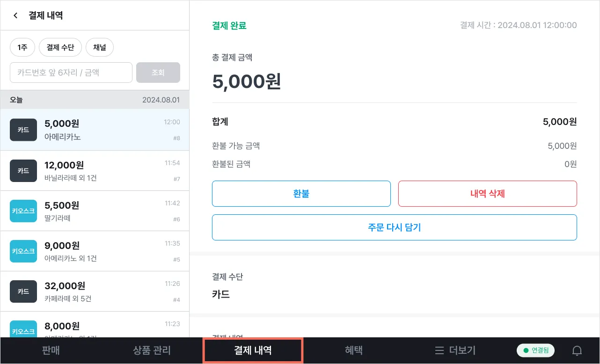Select the 8,000원 payment entry
Screen dimensions: 600x364
click(94, 327)
